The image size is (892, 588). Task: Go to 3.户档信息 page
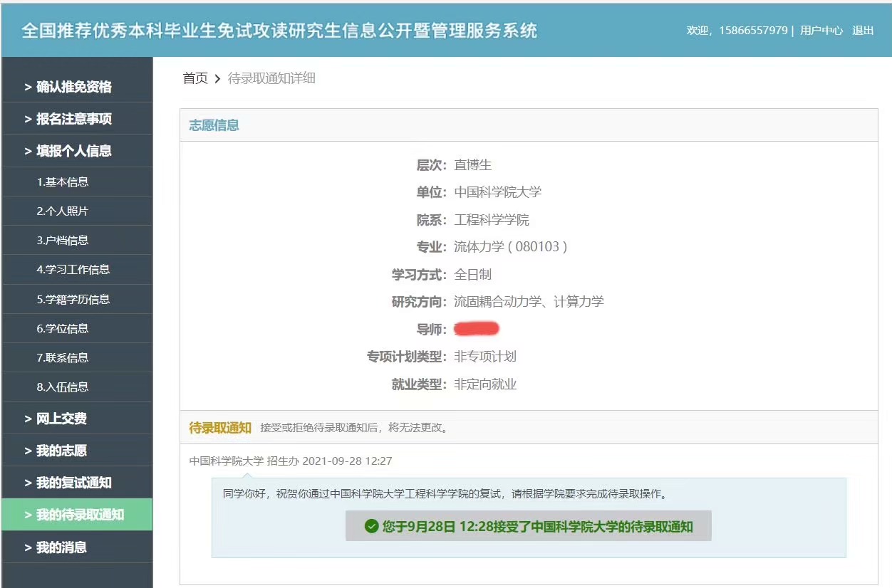pos(63,241)
